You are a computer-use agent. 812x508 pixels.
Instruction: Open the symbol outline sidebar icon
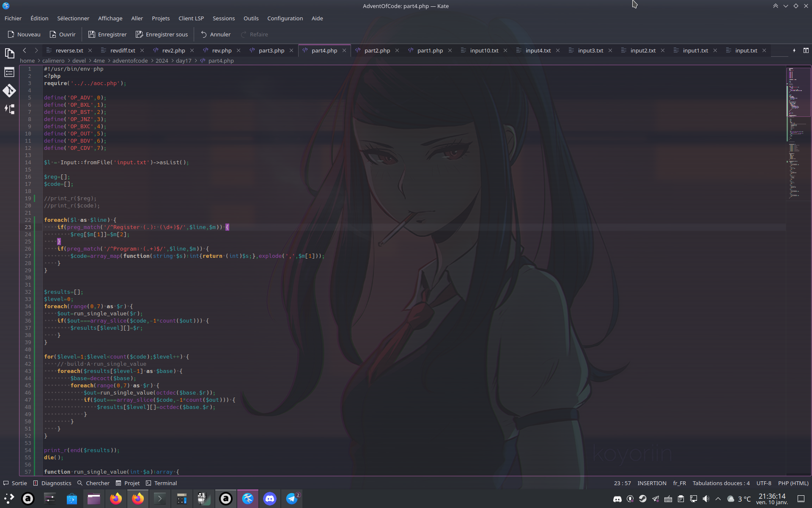click(x=9, y=72)
